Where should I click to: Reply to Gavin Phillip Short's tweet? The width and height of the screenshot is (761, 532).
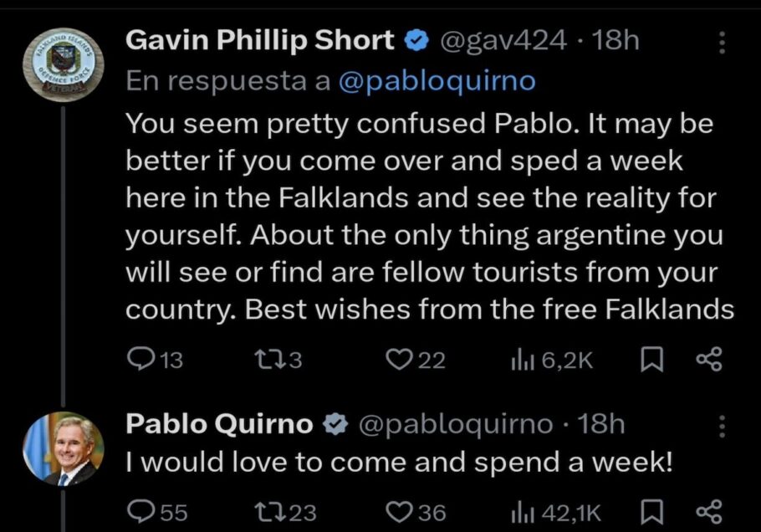tap(137, 360)
